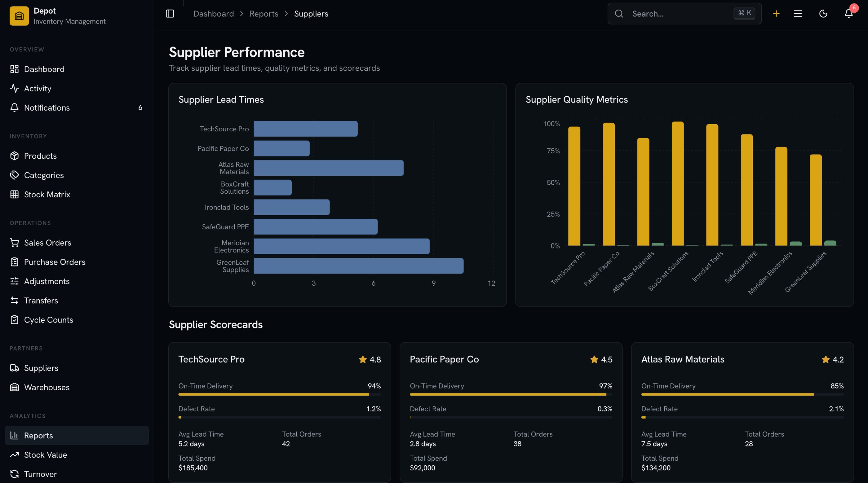Click the Suppliers truck icon

(15, 368)
